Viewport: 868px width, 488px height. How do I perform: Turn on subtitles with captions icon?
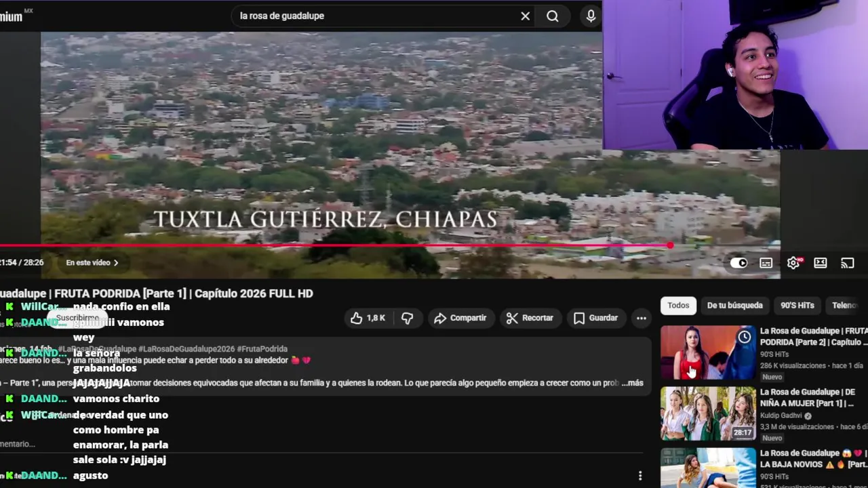point(766,263)
